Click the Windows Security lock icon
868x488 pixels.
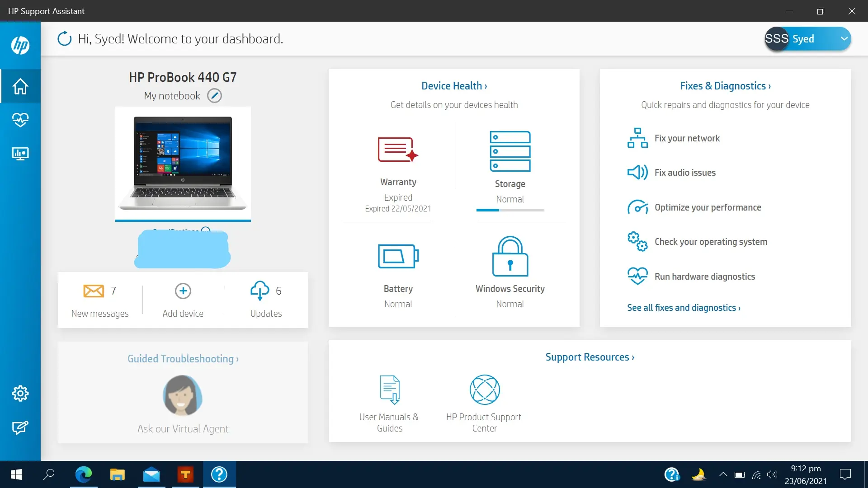[510, 256]
